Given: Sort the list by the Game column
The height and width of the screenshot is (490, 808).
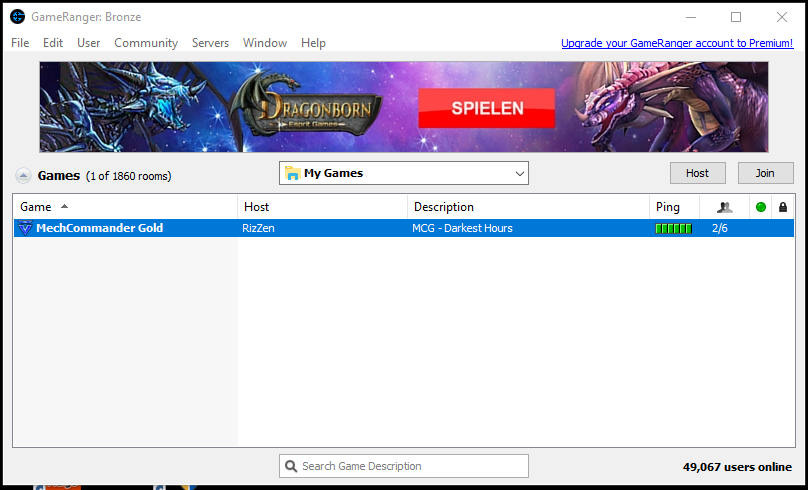Looking at the screenshot, I should tap(125, 207).
